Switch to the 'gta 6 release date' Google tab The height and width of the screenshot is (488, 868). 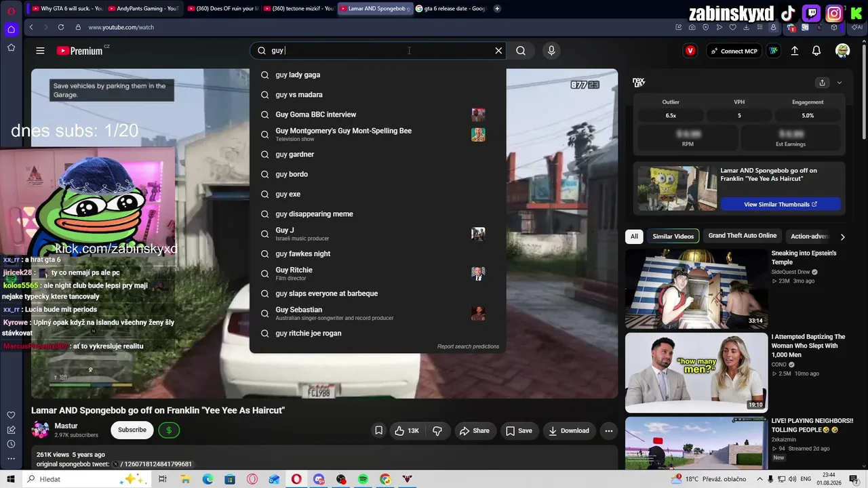(x=451, y=9)
